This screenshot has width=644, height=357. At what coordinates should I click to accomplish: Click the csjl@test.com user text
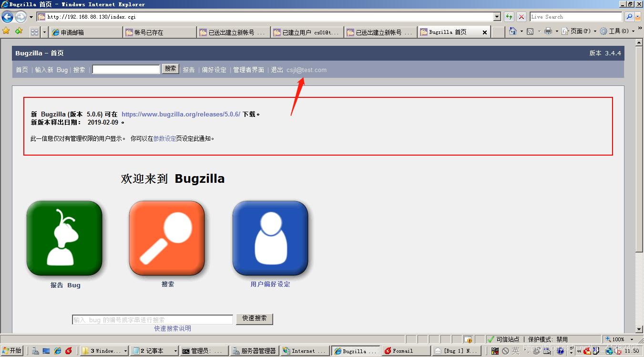tap(307, 70)
